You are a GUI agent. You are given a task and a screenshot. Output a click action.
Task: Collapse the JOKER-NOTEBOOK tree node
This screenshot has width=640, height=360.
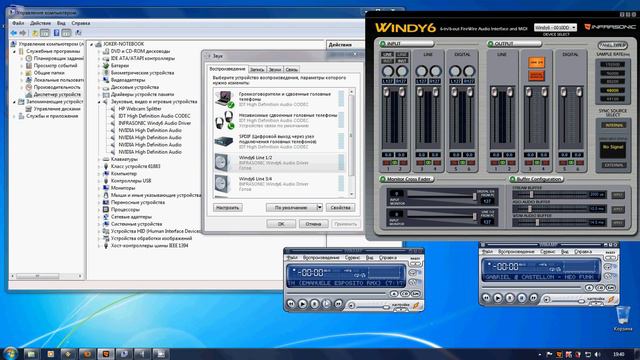click(92, 44)
